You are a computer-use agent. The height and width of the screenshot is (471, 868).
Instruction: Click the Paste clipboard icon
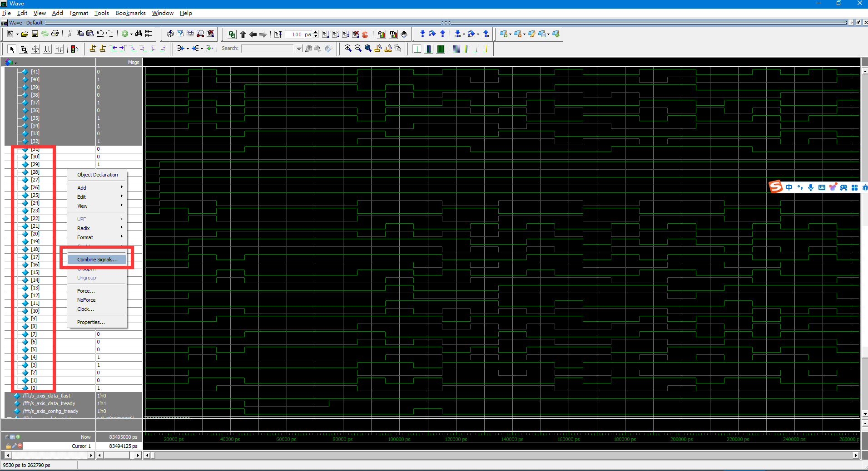(90, 34)
